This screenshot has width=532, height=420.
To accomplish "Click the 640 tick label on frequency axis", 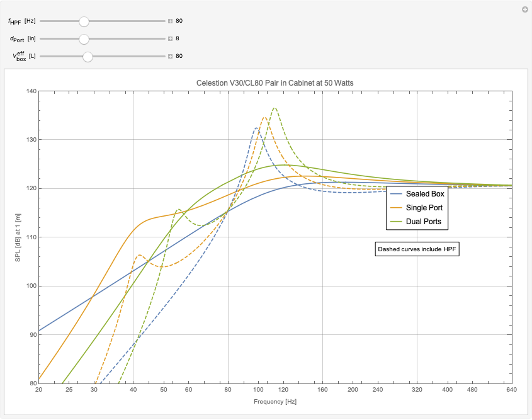I will click(x=512, y=390).
